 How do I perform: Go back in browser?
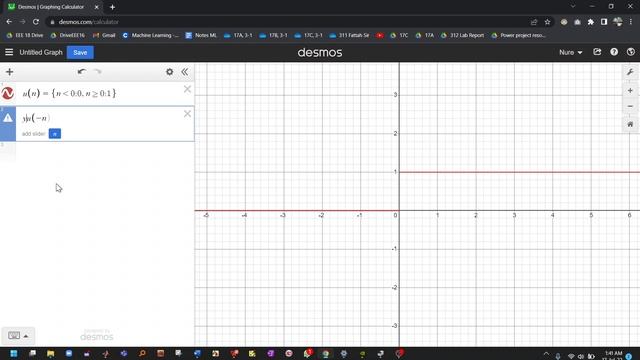pyautogui.click(x=9, y=22)
